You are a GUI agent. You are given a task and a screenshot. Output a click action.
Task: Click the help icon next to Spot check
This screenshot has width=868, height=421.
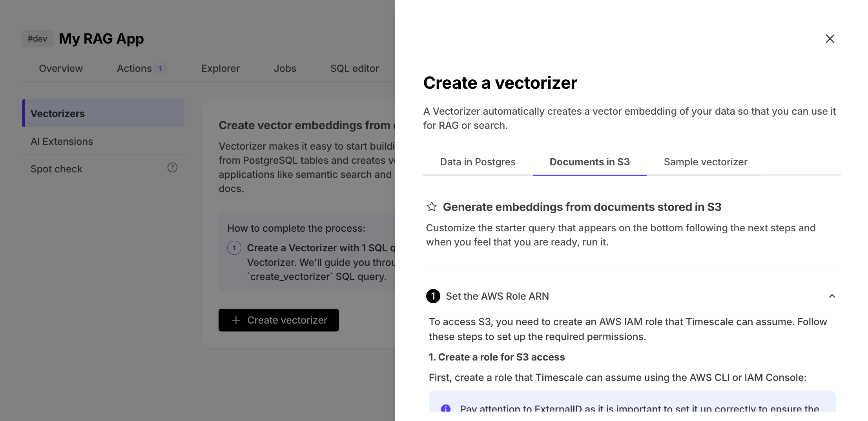[x=172, y=167]
